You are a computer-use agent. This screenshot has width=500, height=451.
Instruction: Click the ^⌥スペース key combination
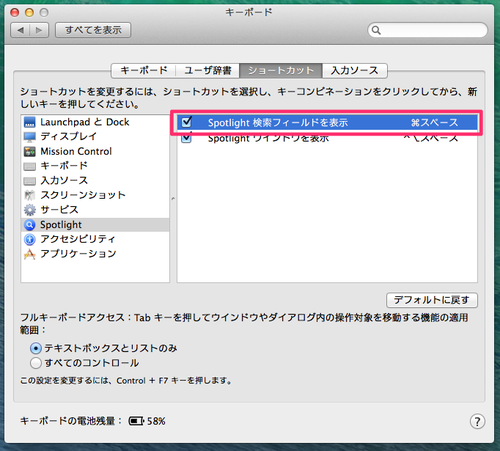point(431,138)
